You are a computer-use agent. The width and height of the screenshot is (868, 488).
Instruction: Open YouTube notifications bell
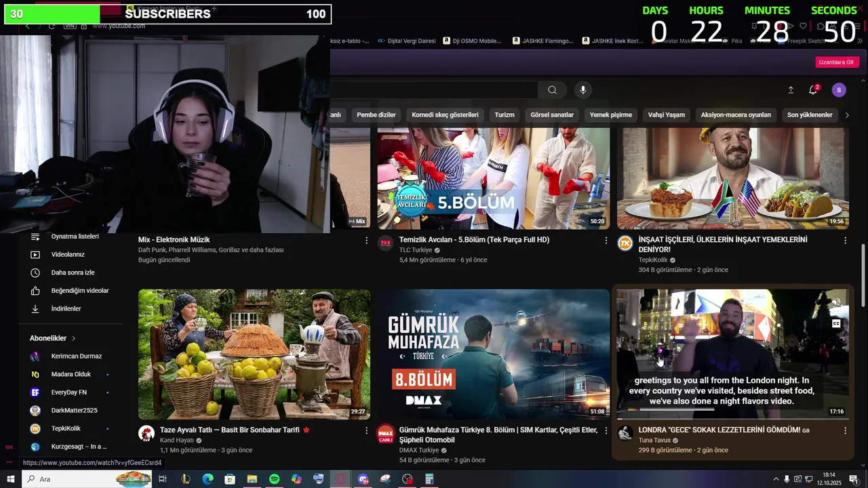(813, 90)
